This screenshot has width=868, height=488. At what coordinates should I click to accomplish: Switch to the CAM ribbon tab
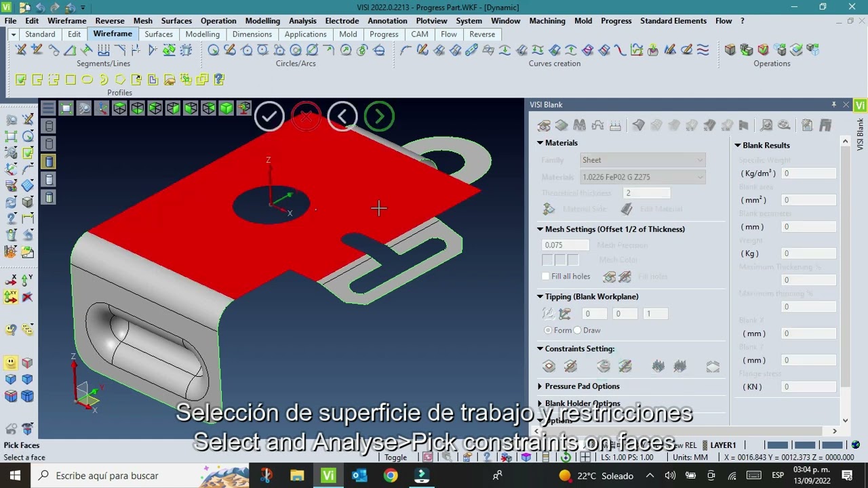(x=420, y=34)
